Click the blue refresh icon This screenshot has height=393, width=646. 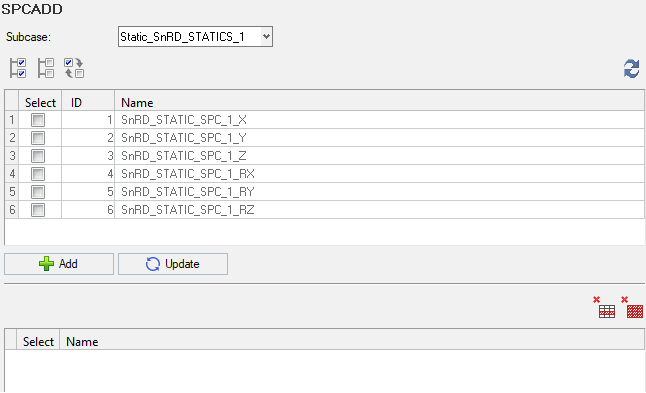(x=631, y=68)
